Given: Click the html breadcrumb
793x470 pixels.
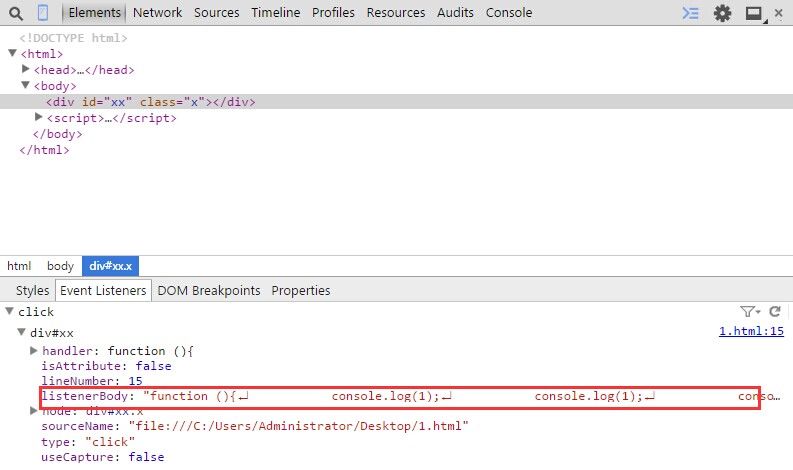Looking at the screenshot, I should (x=19, y=266).
